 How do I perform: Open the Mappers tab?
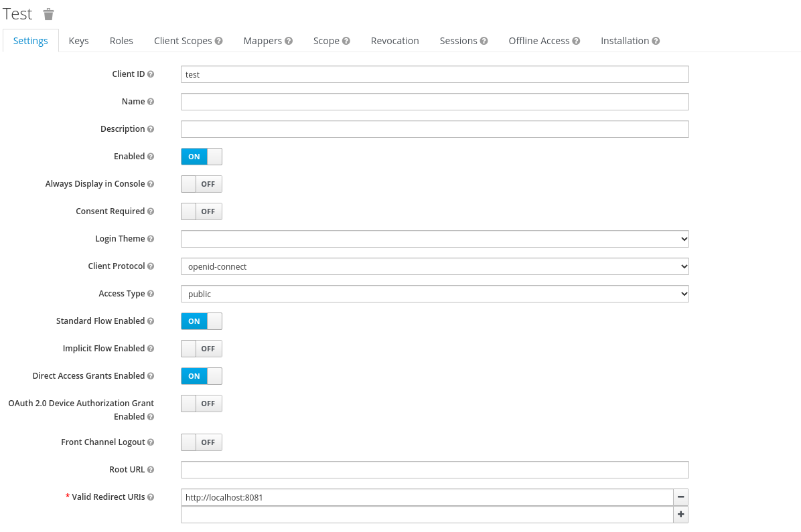tap(267, 41)
